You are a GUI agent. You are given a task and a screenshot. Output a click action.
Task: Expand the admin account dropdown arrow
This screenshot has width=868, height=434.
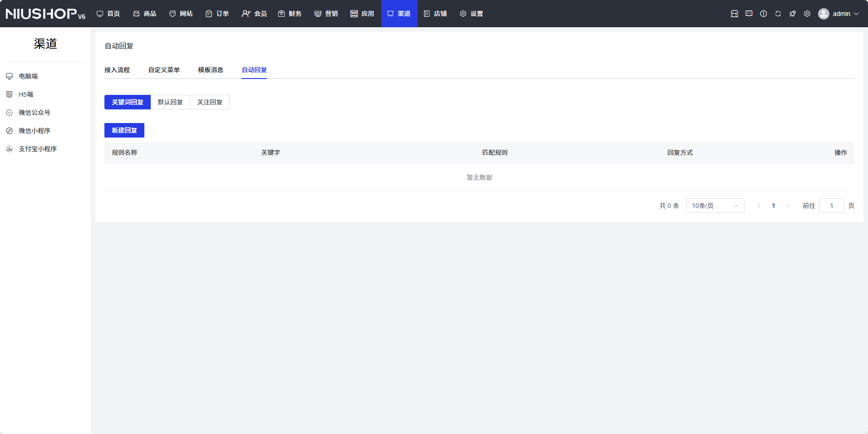click(x=856, y=14)
